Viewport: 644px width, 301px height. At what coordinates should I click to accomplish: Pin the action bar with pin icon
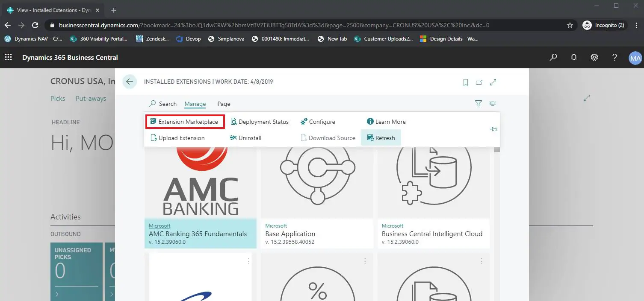click(493, 129)
